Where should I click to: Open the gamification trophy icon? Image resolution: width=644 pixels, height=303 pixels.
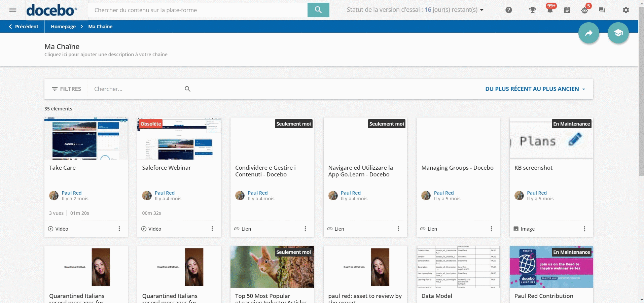pos(532,10)
